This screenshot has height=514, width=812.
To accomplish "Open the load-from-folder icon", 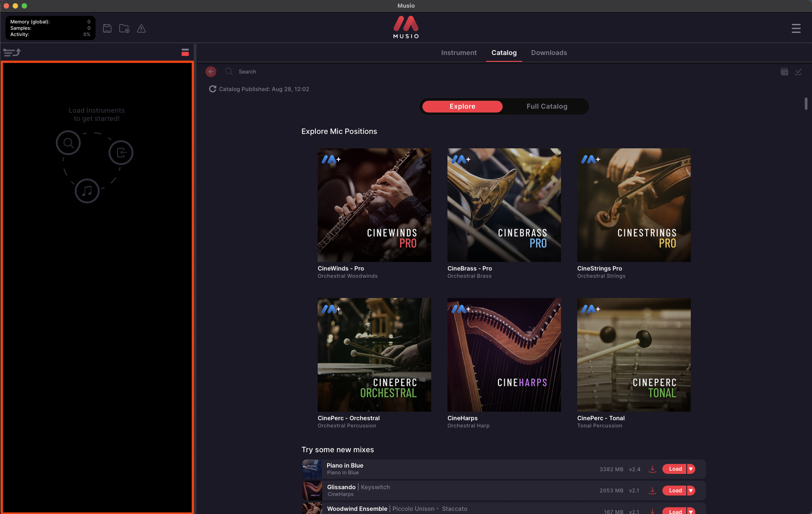I will pos(124,28).
